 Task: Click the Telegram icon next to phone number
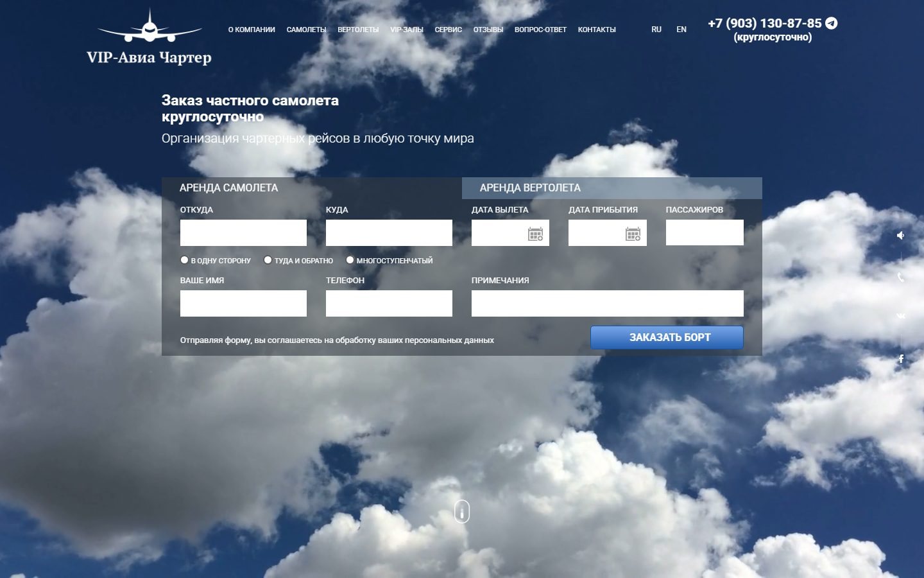coord(831,23)
